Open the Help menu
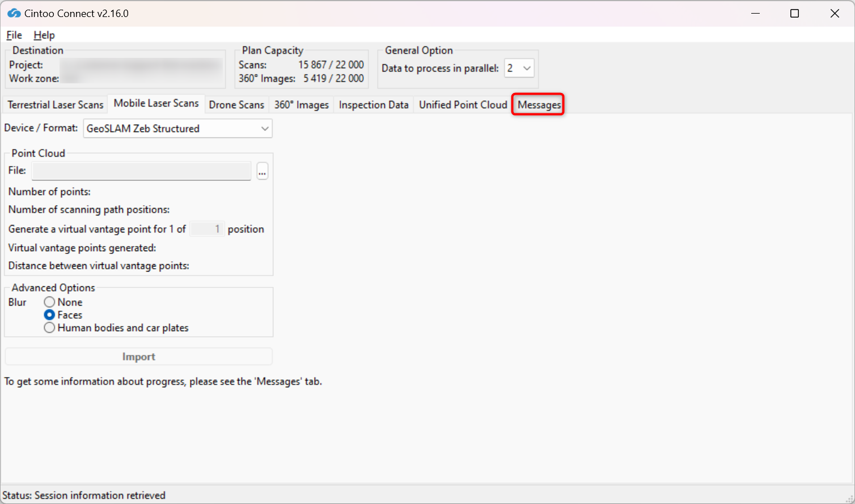This screenshot has width=855, height=504. pos(44,35)
